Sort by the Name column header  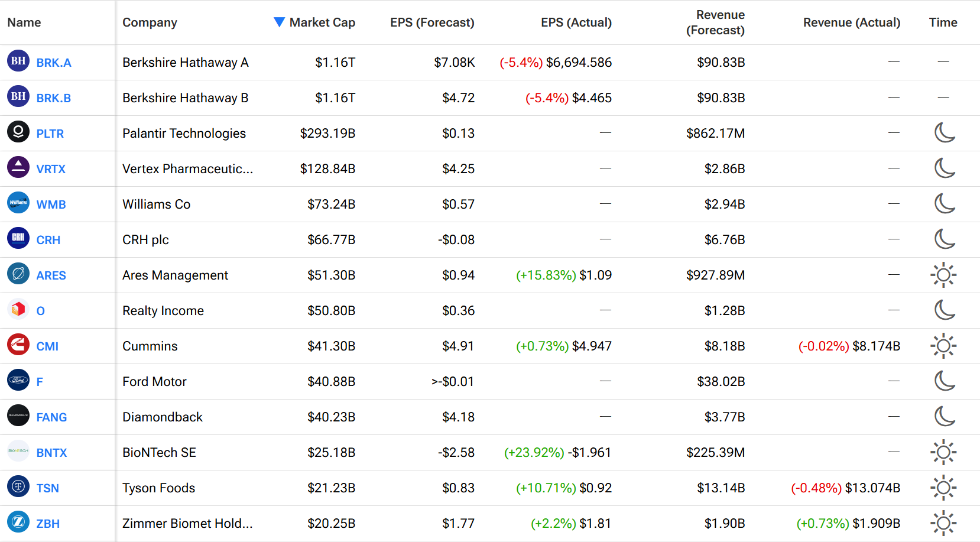click(24, 22)
